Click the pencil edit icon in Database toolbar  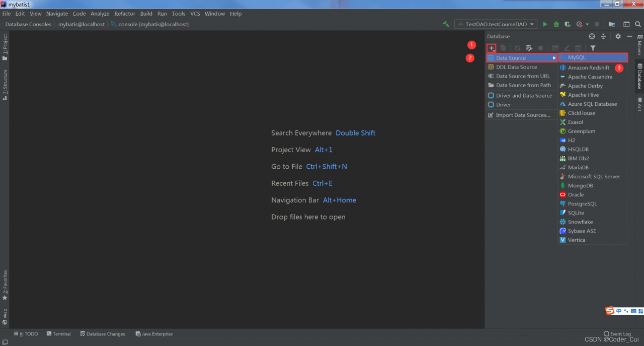tap(567, 48)
